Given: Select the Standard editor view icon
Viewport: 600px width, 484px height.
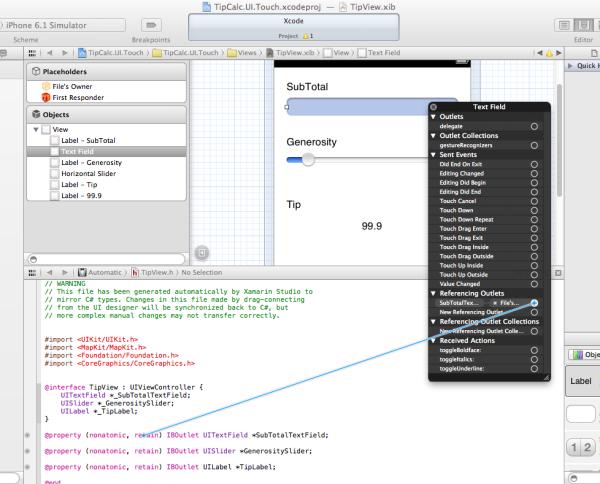Looking at the screenshot, I should pyautogui.click(x=564, y=25).
